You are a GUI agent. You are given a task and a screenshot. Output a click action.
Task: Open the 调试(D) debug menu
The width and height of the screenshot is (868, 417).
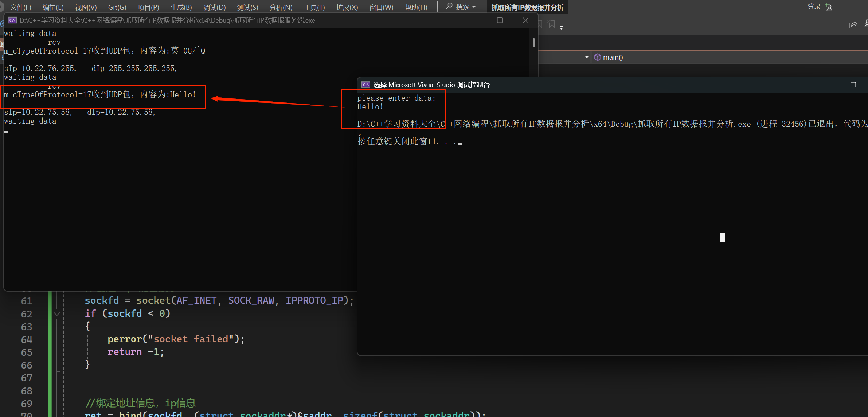(x=214, y=7)
